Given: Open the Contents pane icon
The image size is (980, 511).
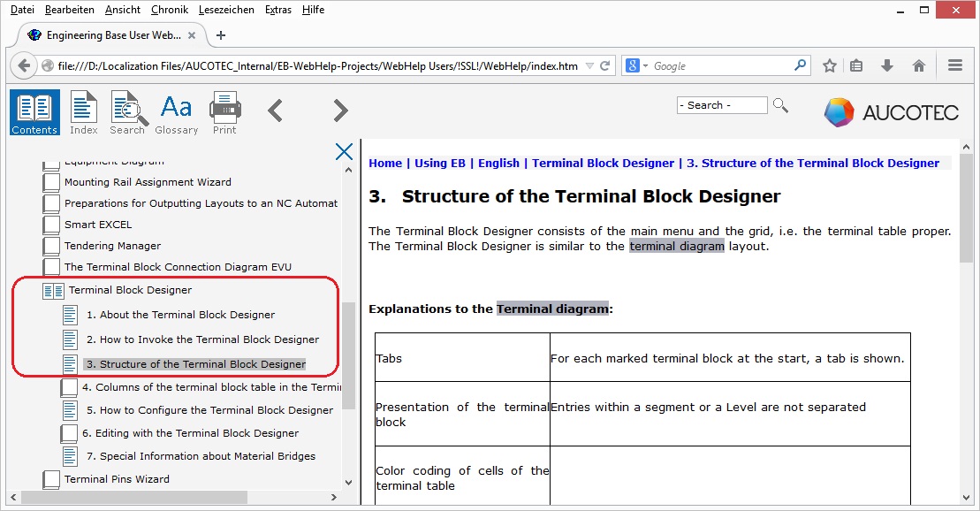Looking at the screenshot, I should click(35, 112).
